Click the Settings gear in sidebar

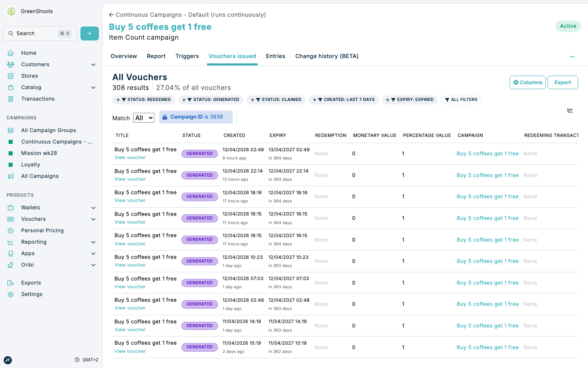coord(10,294)
